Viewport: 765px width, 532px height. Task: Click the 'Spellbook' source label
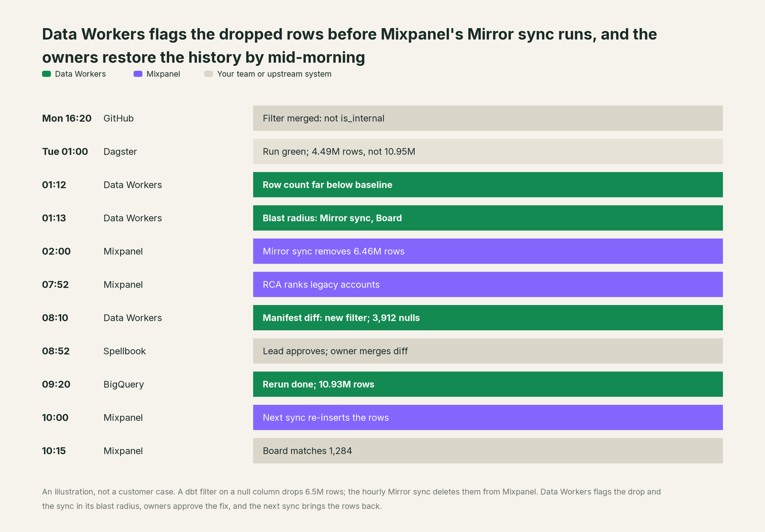coord(124,351)
